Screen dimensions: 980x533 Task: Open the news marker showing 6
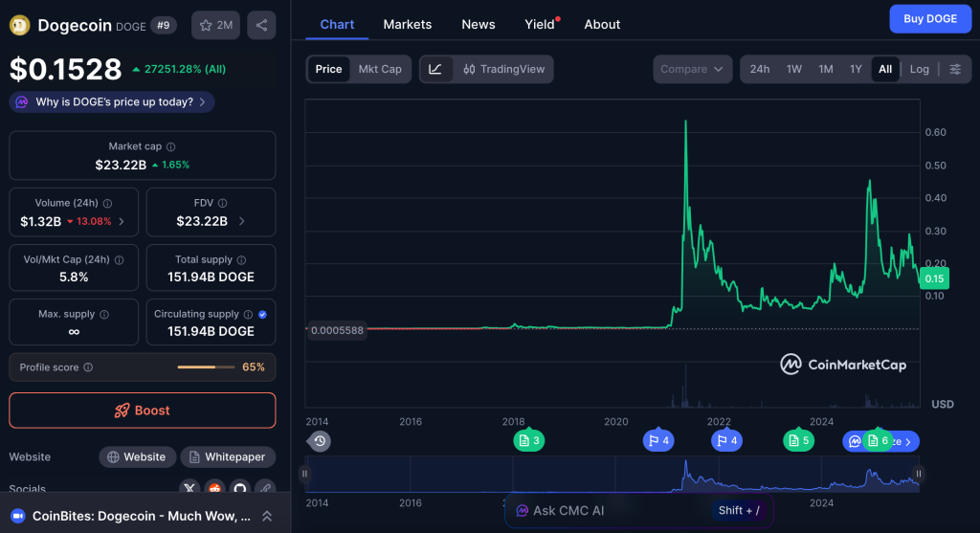(x=879, y=440)
